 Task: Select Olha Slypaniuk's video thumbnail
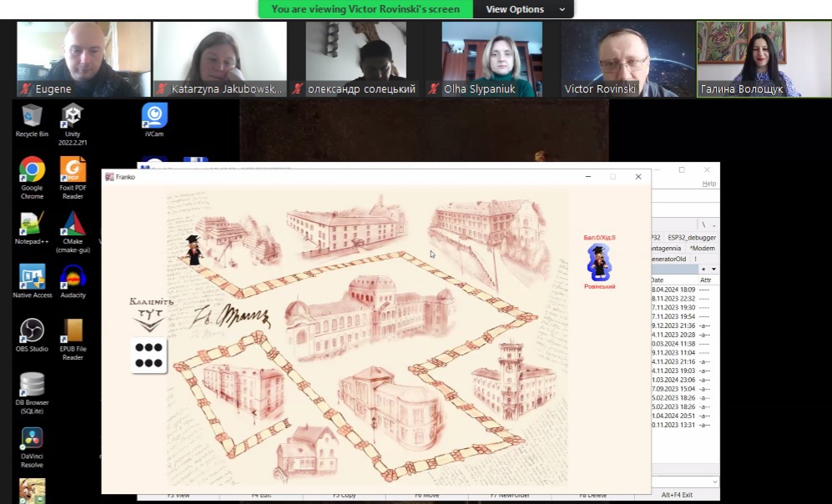492,59
